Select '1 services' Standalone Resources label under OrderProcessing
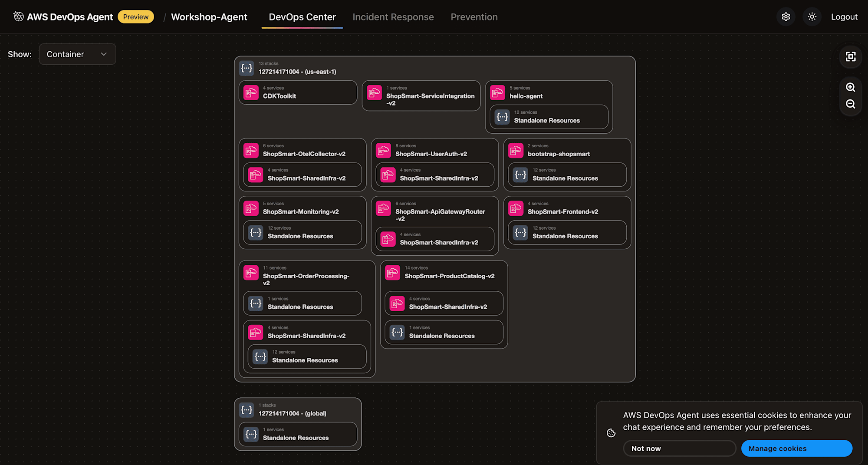Viewport: 868px width, 465px height. pyautogui.click(x=300, y=307)
